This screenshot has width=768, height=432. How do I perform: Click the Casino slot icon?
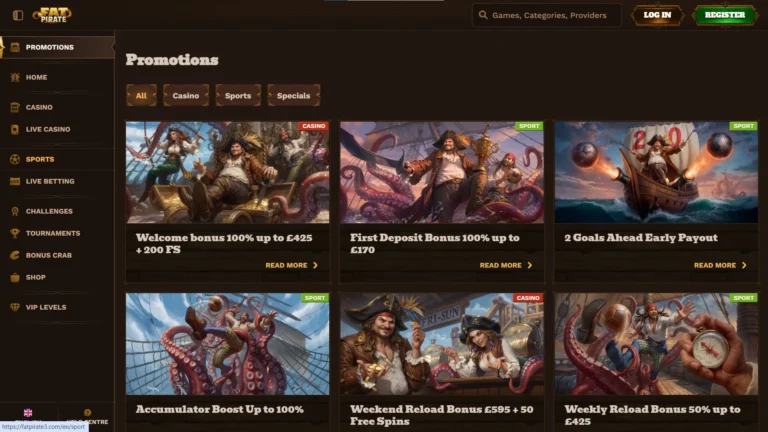coord(15,107)
